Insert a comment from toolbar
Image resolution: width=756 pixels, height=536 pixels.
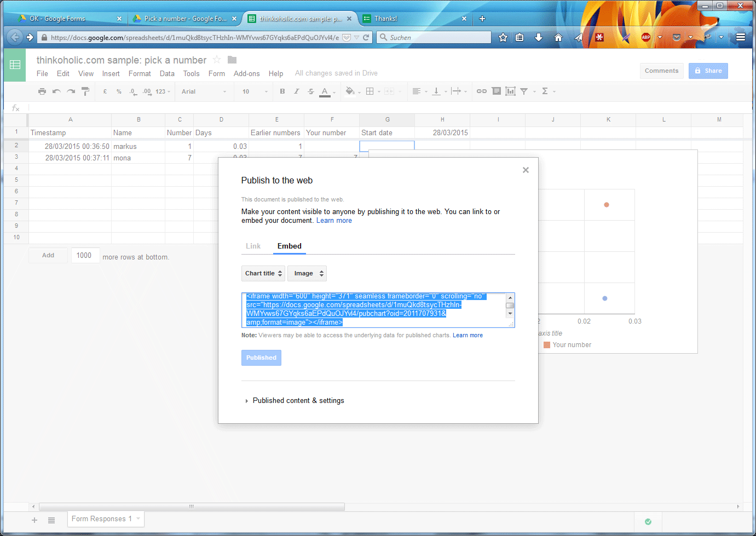(496, 91)
